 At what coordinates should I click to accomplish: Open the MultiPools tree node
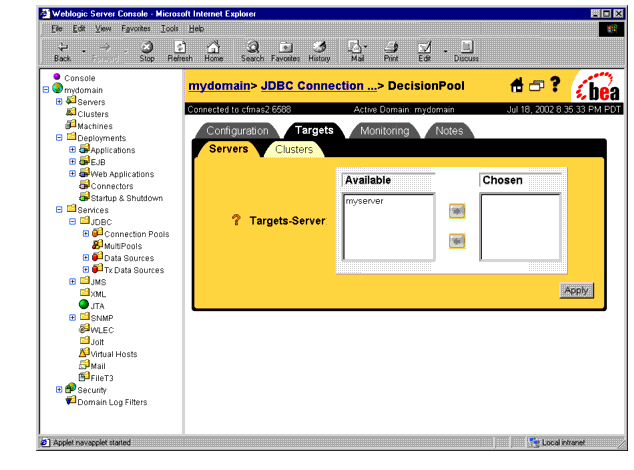pos(123,246)
